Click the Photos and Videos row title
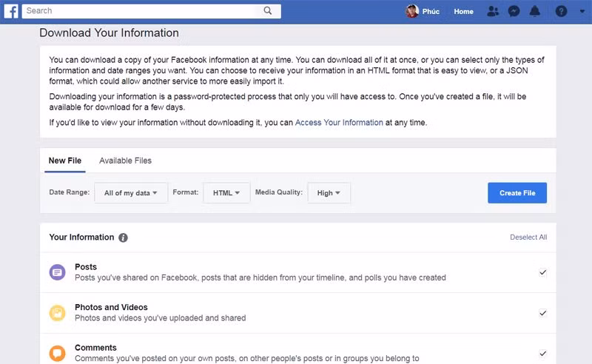 (x=111, y=307)
